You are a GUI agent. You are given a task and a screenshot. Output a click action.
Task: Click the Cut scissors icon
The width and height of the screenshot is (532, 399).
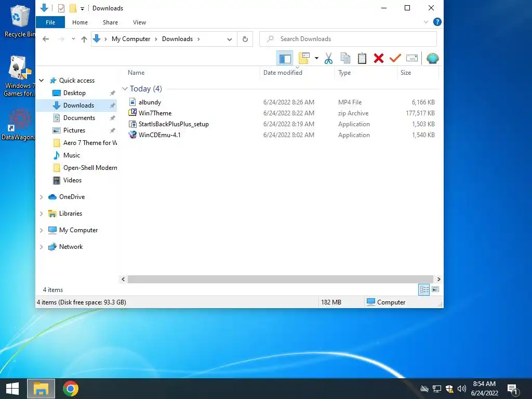tap(328, 58)
